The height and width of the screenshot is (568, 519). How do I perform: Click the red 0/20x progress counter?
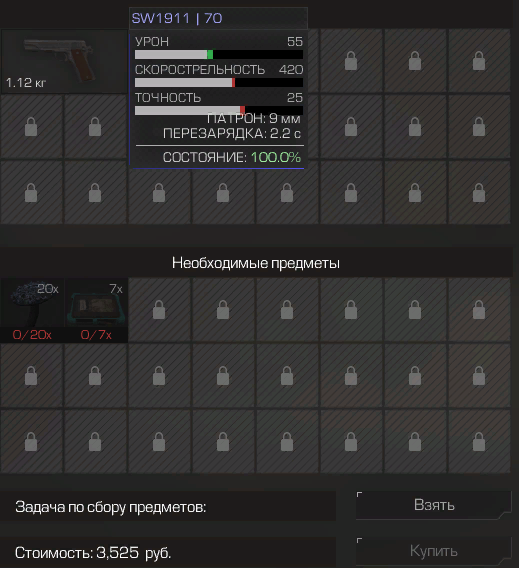click(32, 335)
